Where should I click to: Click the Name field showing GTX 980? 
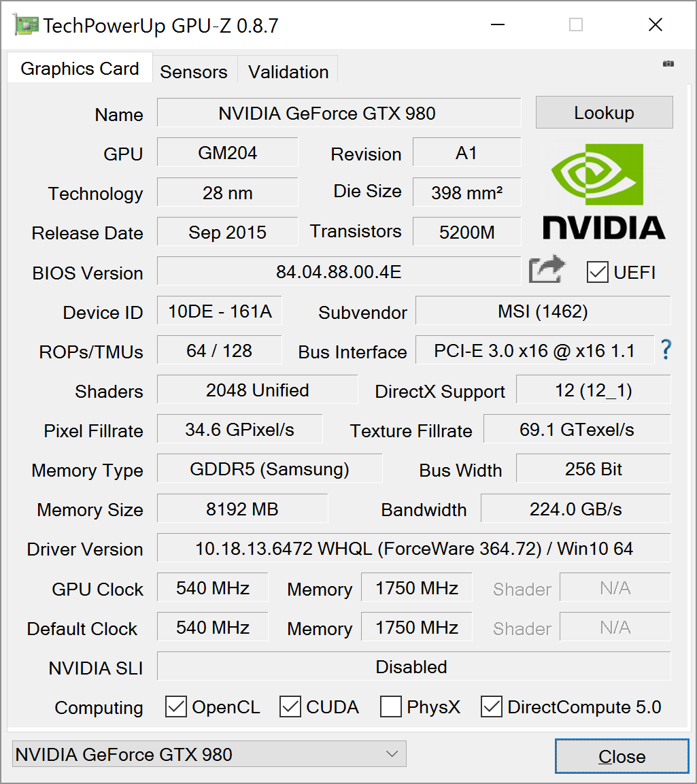tap(339, 113)
